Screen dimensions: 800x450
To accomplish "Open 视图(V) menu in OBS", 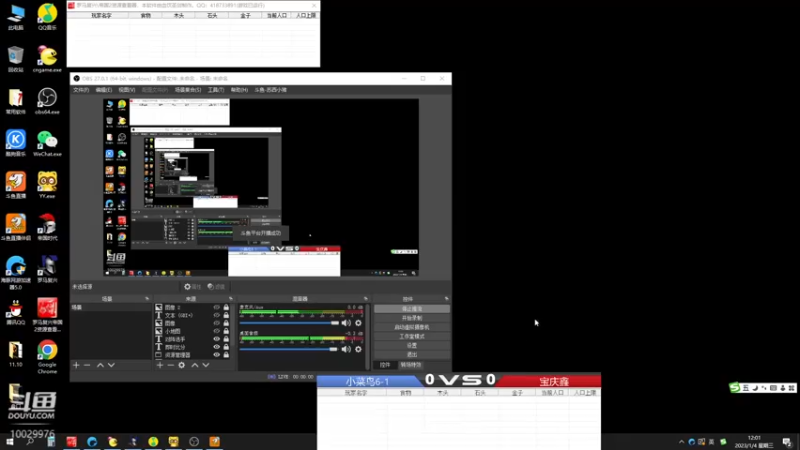I will (127, 90).
